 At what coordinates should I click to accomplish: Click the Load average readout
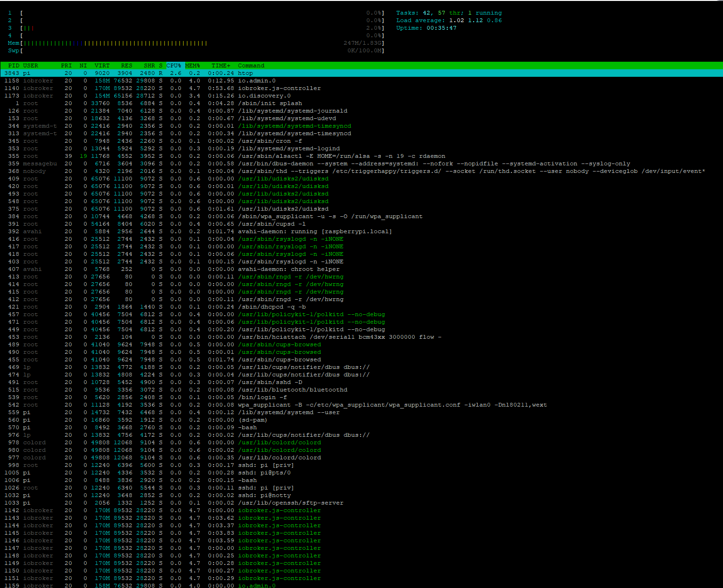coord(449,20)
